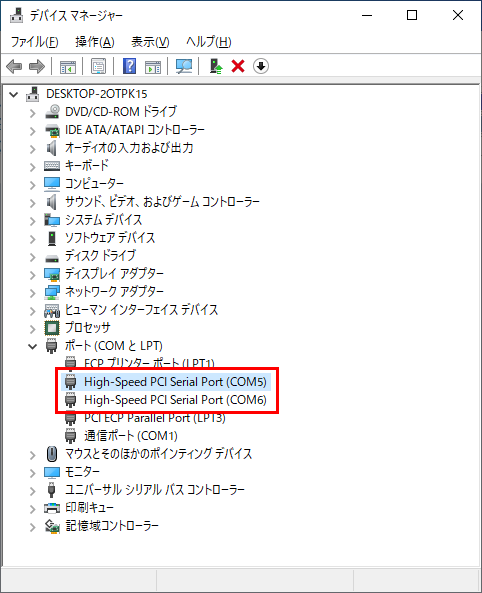This screenshot has height=593, width=482.
Task: Click Show/Hide console tree icon
Action: 68,67
